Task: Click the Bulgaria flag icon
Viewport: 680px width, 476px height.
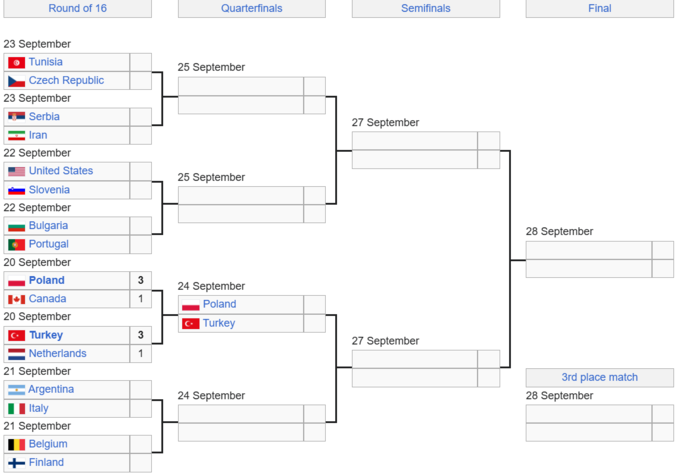Action: [x=16, y=226]
